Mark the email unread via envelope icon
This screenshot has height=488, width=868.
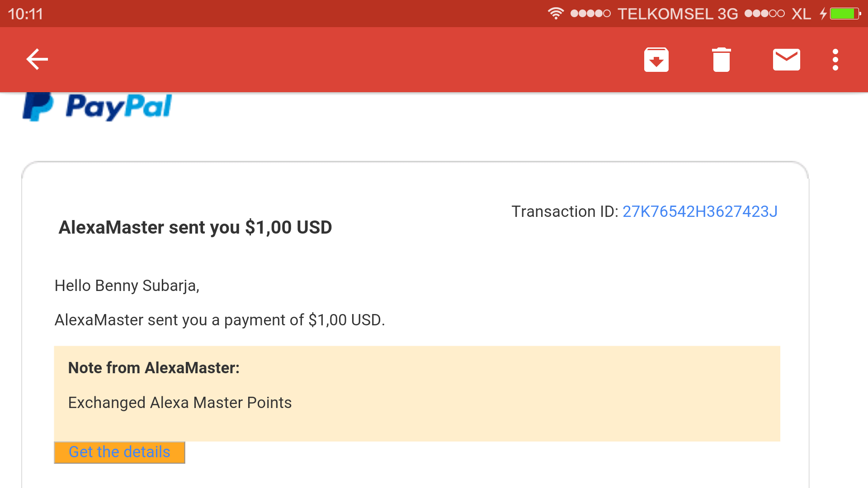tap(787, 59)
